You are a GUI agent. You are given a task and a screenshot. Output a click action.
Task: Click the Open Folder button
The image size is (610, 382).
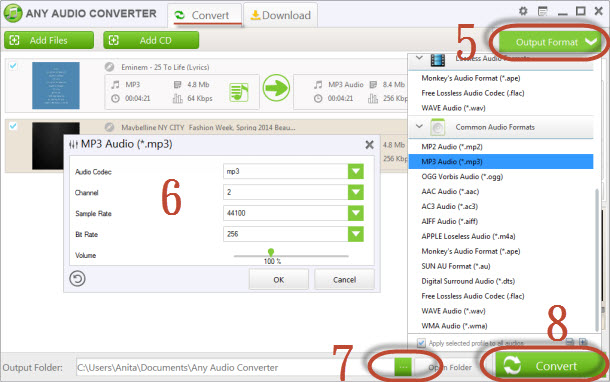[450, 367]
